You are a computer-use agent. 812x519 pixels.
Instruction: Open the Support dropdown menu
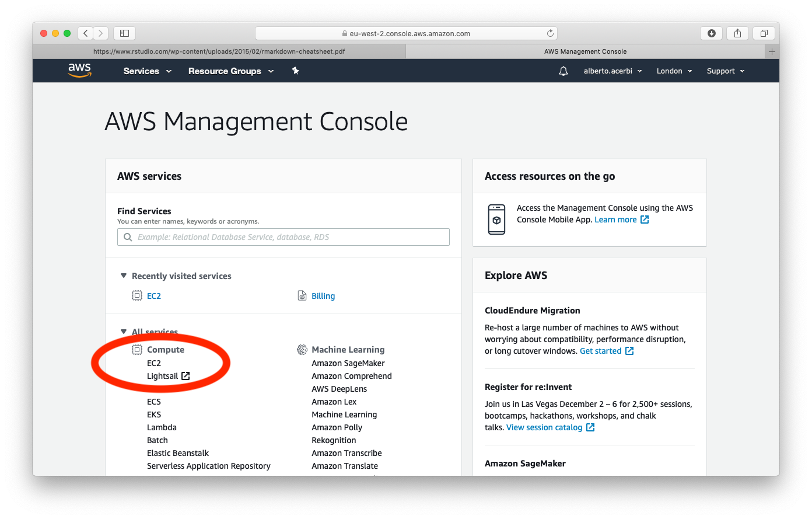click(726, 71)
